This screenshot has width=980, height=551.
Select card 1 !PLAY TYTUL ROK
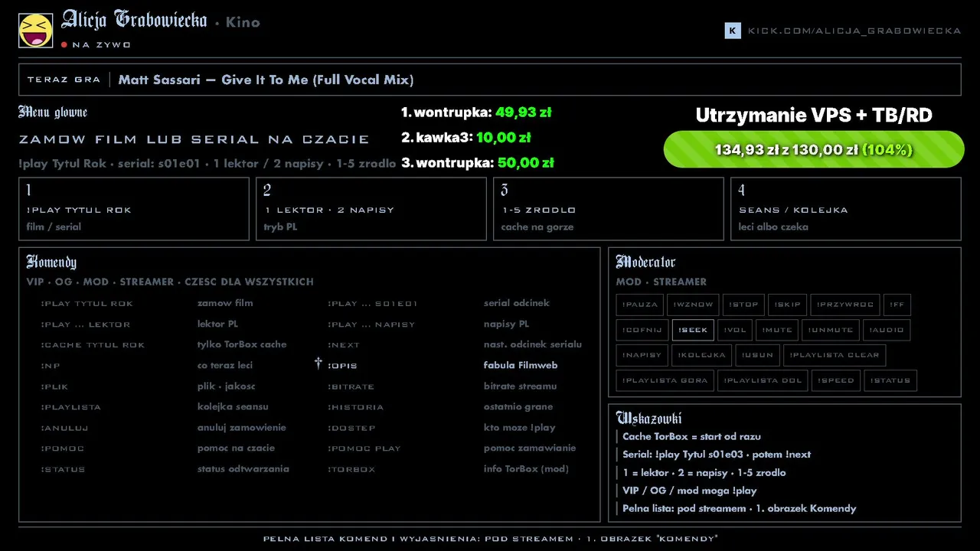point(134,209)
